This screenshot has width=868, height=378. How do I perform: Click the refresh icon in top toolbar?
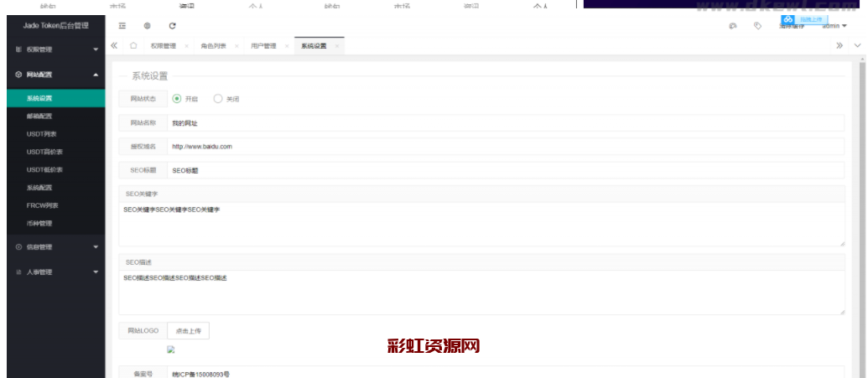(172, 26)
